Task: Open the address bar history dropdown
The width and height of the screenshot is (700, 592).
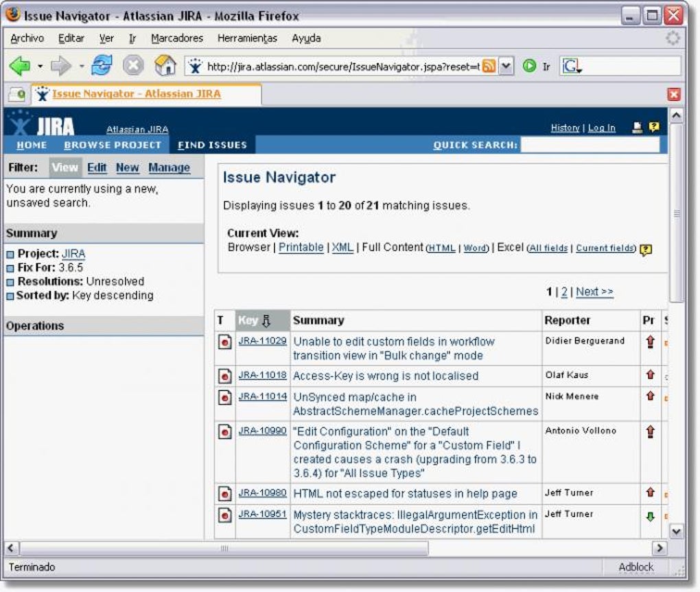Action: tap(506, 67)
